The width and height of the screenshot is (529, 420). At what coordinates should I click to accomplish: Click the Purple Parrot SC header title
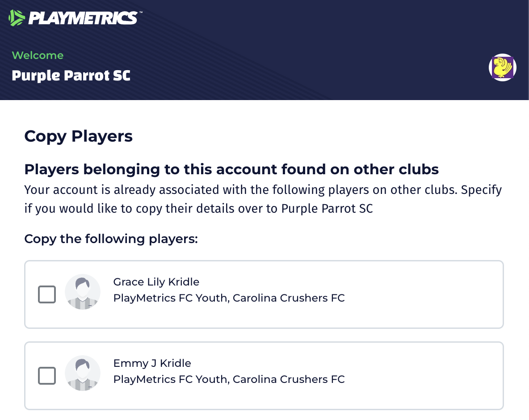pos(71,76)
